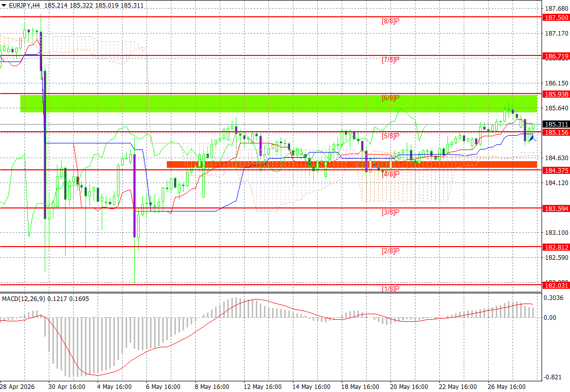The height and width of the screenshot is (392, 570).
Task: Click the 185.938 price level tag
Action: click(556, 94)
